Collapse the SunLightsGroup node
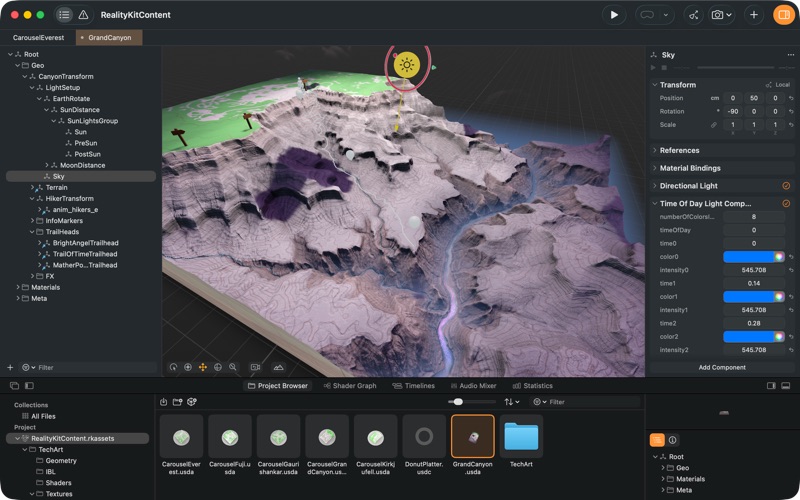 [54, 121]
